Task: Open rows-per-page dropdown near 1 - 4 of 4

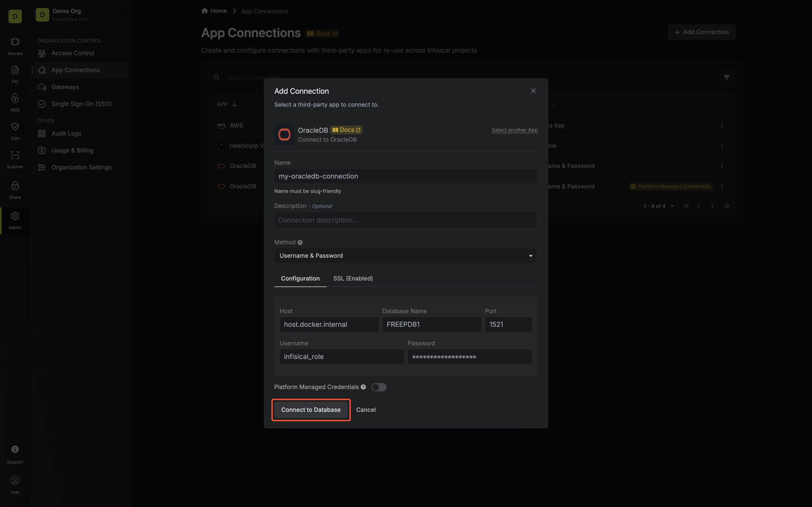Action: tap(672, 206)
